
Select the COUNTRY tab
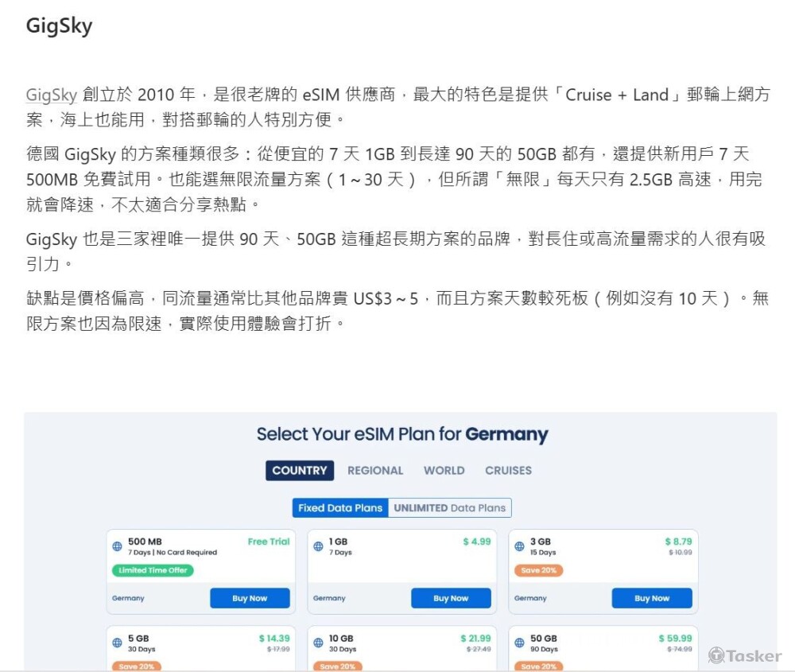click(x=299, y=470)
